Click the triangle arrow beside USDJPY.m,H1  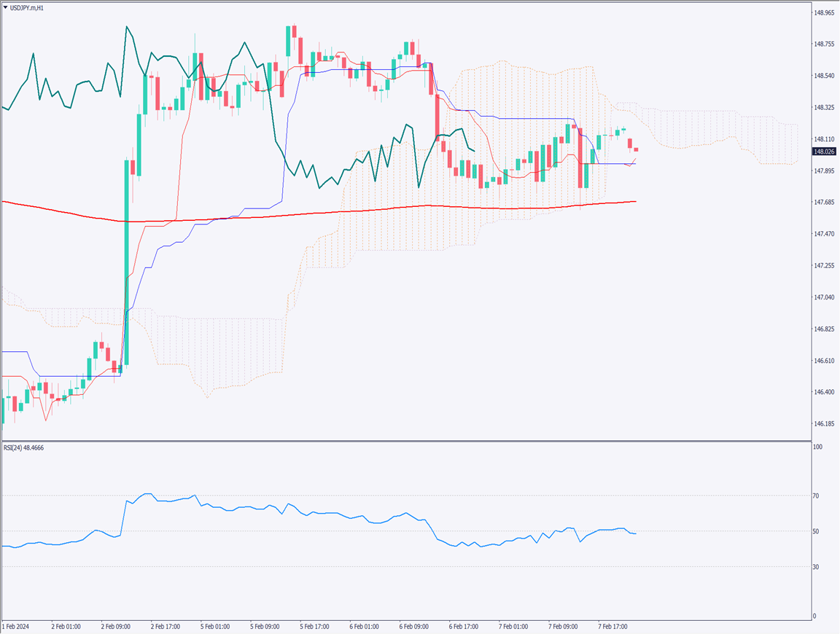tap(5, 8)
